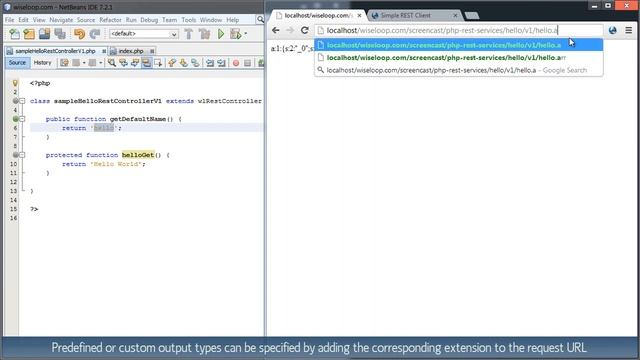The image size is (640, 360).
Task: Collapse the getDefaultName function fold
Action: 22,119
